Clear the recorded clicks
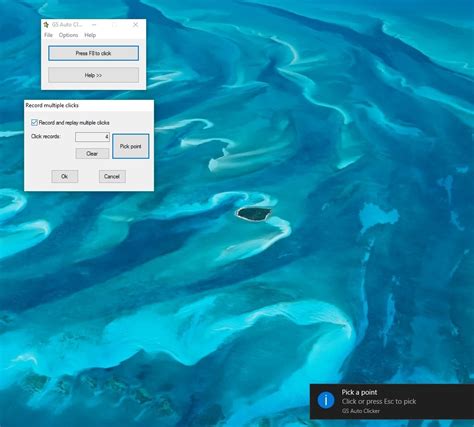The image size is (474, 427). [x=92, y=154]
